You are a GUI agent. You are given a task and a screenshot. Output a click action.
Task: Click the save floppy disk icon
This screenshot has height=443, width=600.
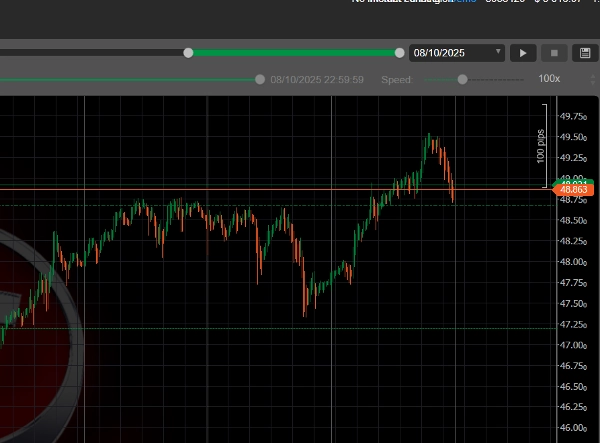tap(585, 53)
